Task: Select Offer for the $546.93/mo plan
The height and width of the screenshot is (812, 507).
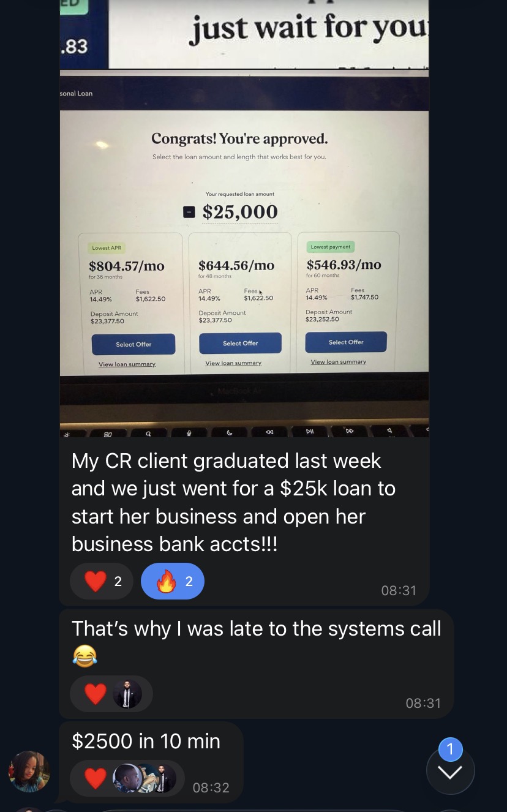Action: pyautogui.click(x=346, y=342)
